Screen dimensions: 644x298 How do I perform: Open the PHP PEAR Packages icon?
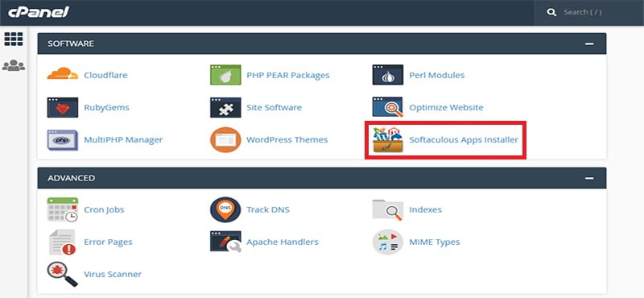(x=225, y=75)
